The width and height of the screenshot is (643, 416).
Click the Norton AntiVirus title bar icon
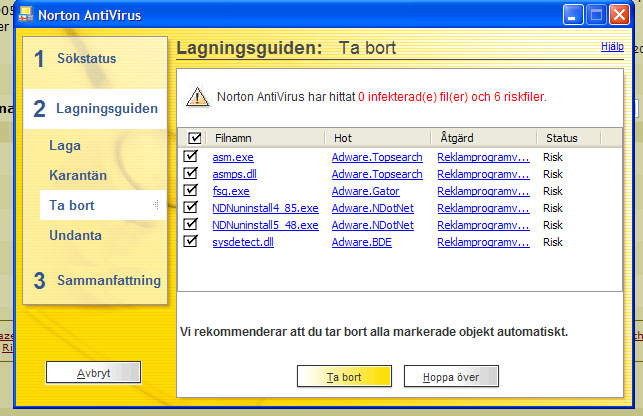(25, 15)
